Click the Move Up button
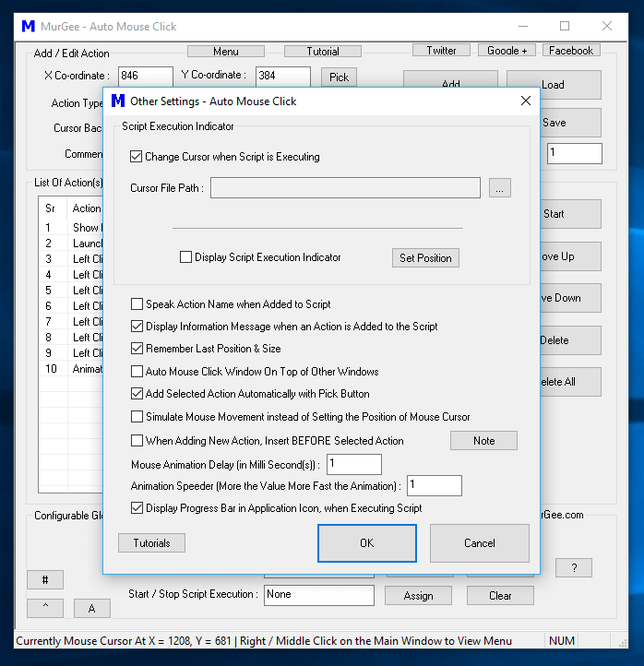This screenshot has height=666, width=644. pos(570,256)
